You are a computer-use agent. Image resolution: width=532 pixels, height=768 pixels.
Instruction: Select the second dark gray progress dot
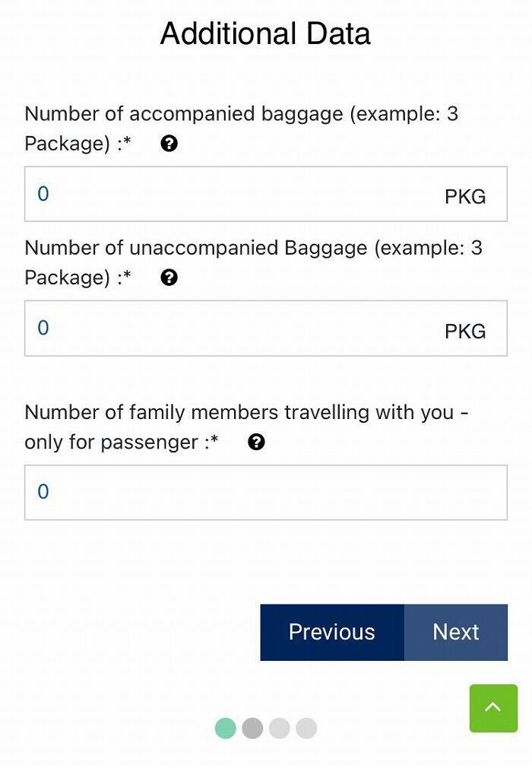pyautogui.click(x=252, y=728)
